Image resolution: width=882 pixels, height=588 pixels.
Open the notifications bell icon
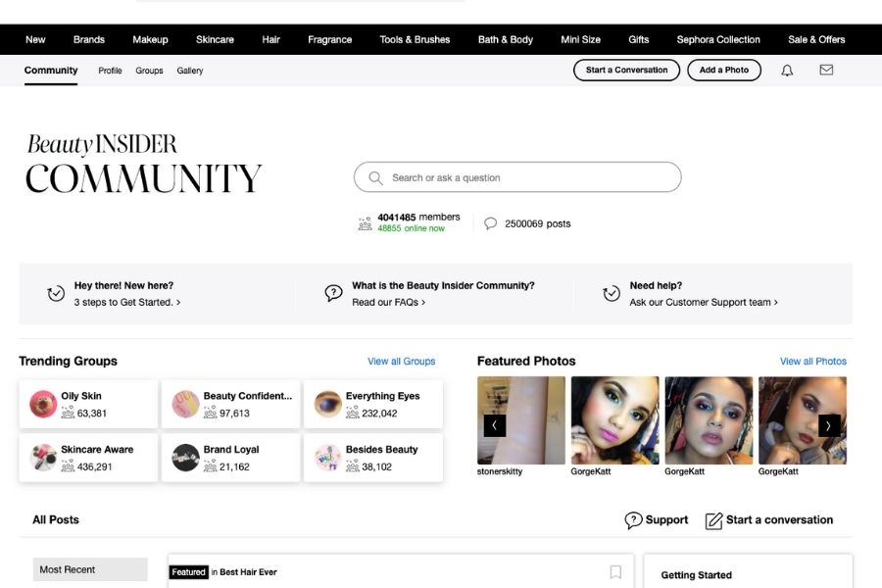click(787, 71)
